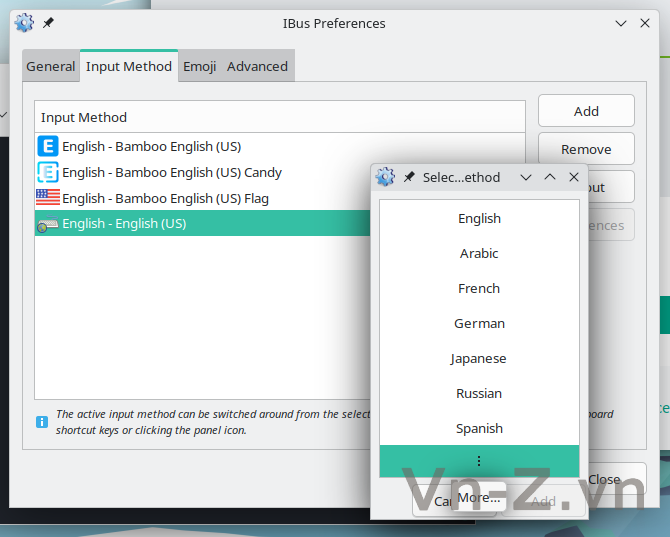This screenshot has height=537, width=670.
Task: Select English in the language list
Action: tap(479, 218)
